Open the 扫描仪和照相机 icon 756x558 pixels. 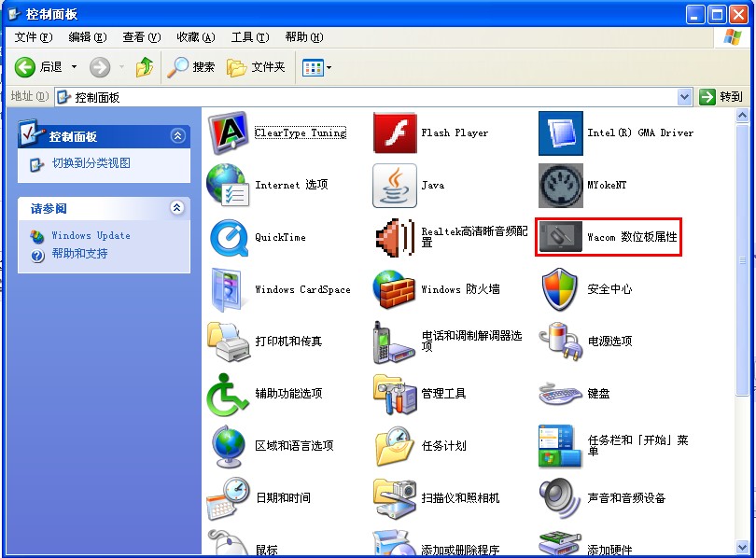tap(395, 498)
